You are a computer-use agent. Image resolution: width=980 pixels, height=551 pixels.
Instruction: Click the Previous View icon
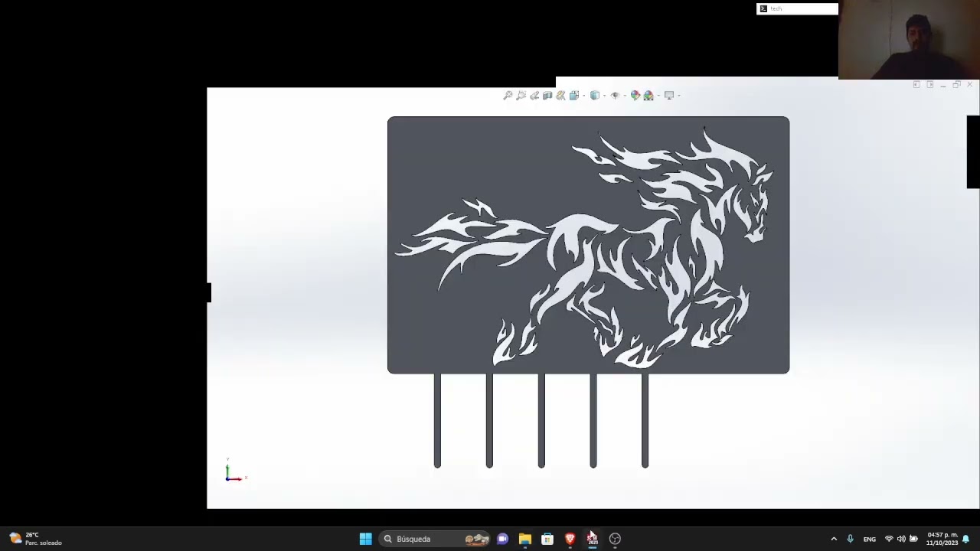pos(534,96)
